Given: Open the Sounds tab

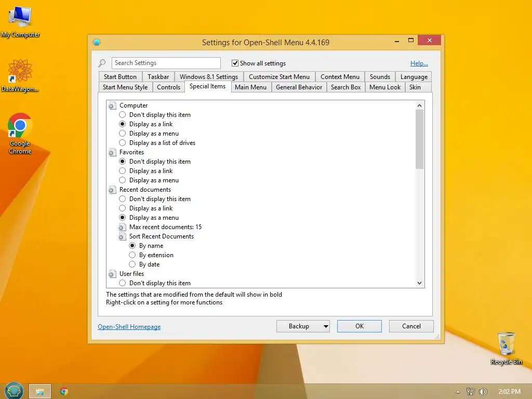Looking at the screenshot, I should coord(380,77).
